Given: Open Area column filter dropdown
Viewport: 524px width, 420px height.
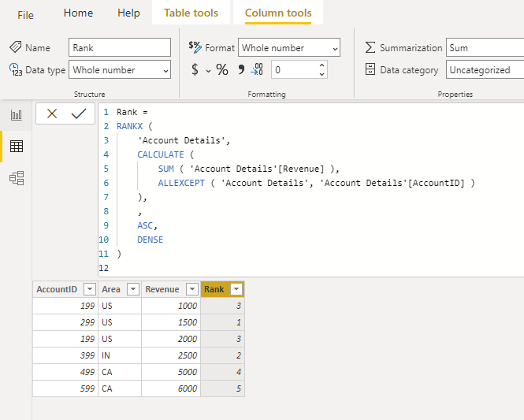Looking at the screenshot, I should point(133,289).
